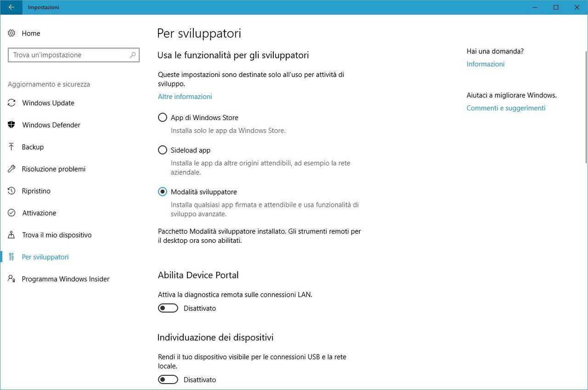This screenshot has height=390, width=588.
Task: Click the vertical scrollbar on the right
Action: [x=586, y=106]
